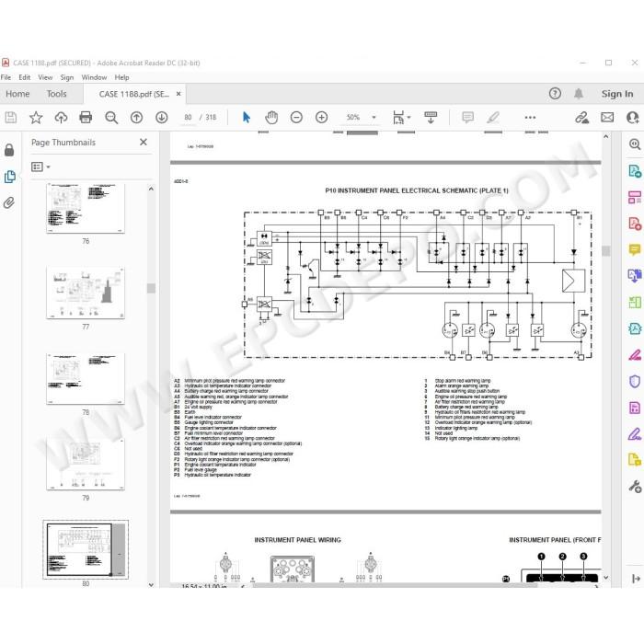Switch to the Home tab
This screenshot has width=644, height=644.
click(17, 94)
